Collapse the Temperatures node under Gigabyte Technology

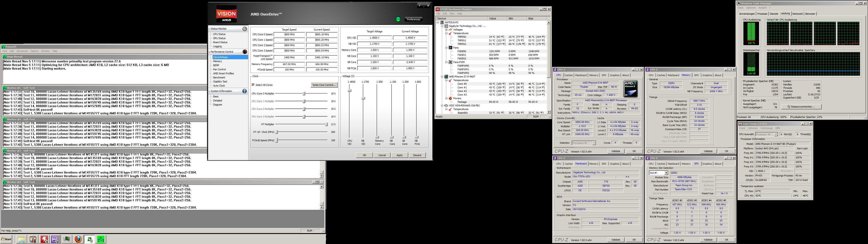click(446, 33)
